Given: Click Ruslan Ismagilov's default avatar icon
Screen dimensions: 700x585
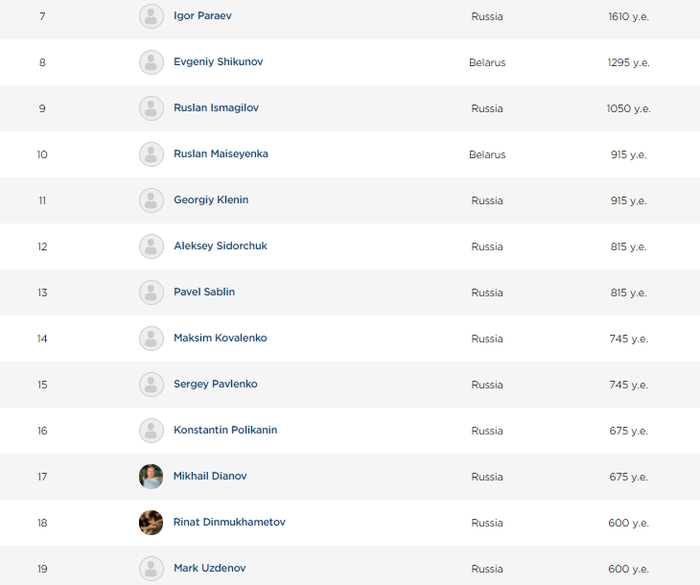Looking at the screenshot, I should 151,108.
